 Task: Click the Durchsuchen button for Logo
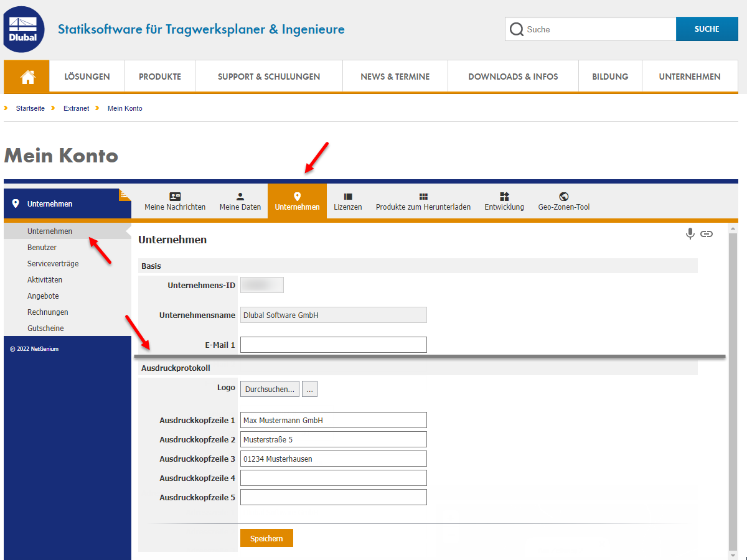(x=270, y=388)
